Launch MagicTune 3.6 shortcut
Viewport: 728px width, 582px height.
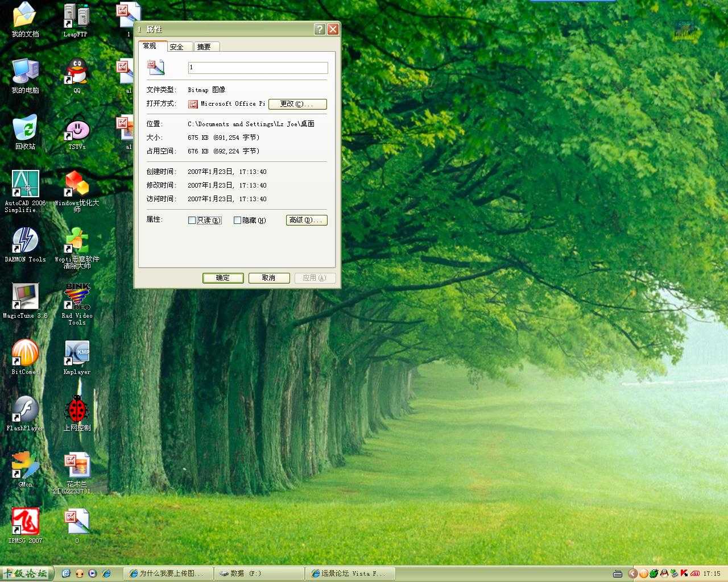click(25, 301)
